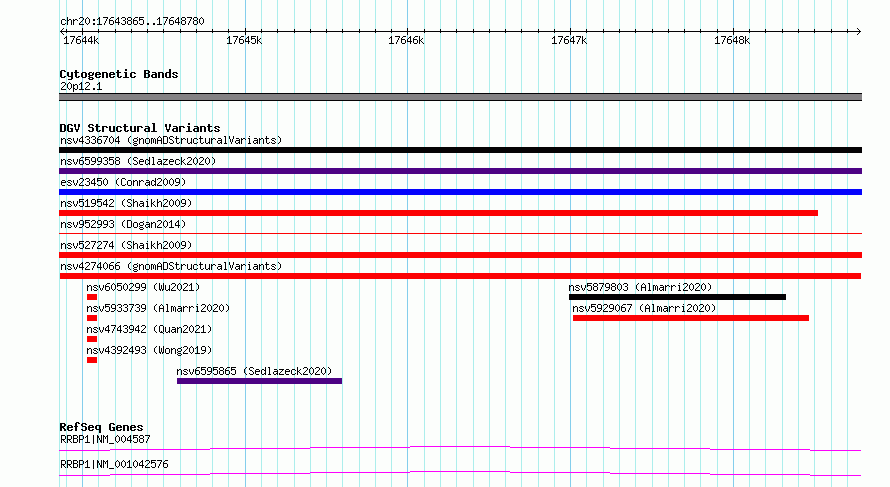Open the DGV Structural Variants track heading

[140, 128]
